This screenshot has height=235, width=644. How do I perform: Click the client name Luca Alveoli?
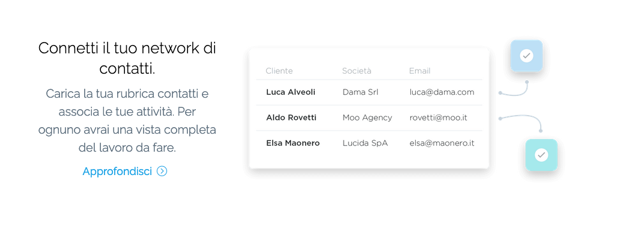(x=291, y=92)
